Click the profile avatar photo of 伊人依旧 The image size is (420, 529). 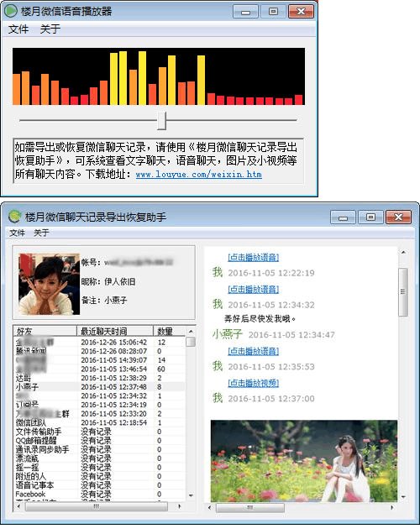50,284
